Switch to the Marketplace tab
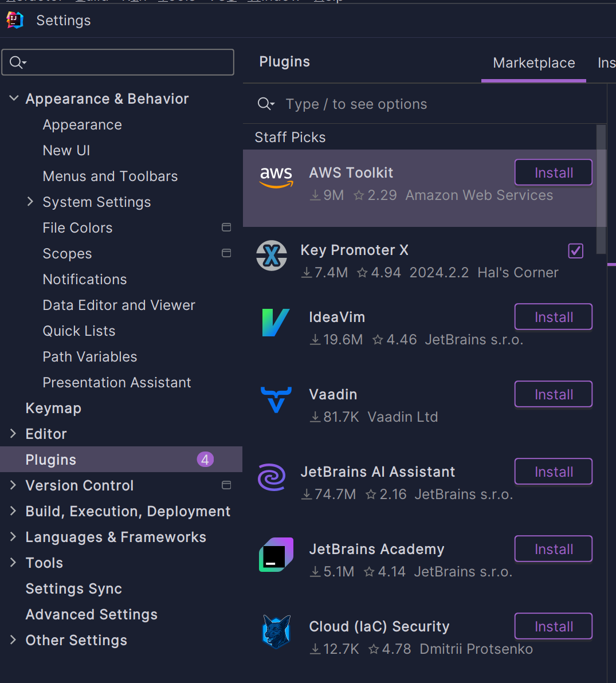 tap(533, 63)
